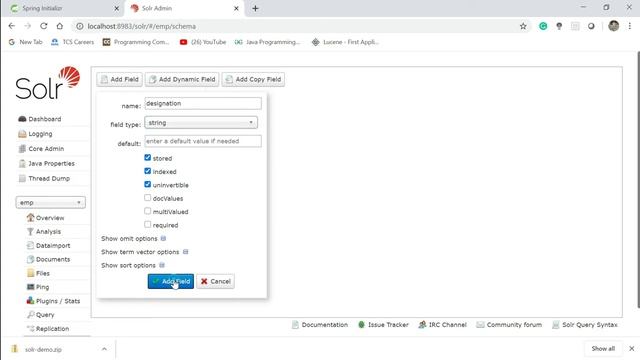Enable the multiValued checkbox

click(x=147, y=211)
